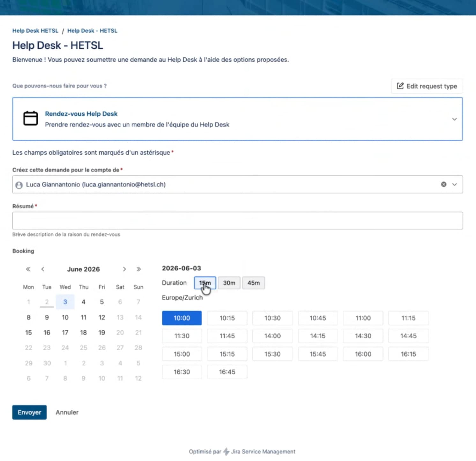This screenshot has height=461, width=476.
Task: Go to previous month with left arrow
Action: 42,269
